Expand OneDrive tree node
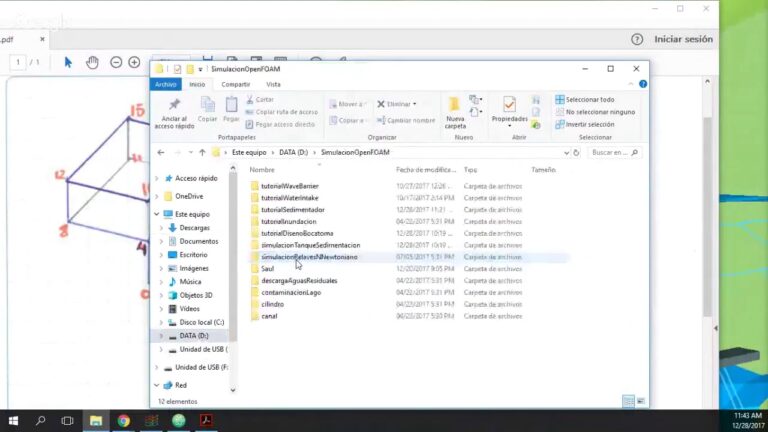The image size is (768, 432). [157, 196]
